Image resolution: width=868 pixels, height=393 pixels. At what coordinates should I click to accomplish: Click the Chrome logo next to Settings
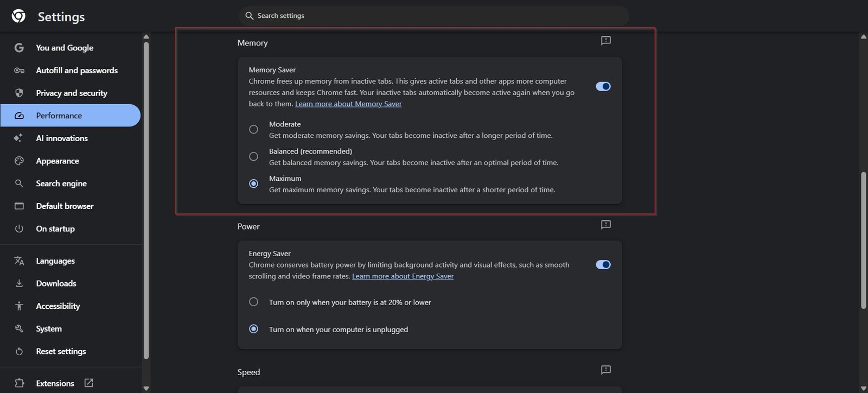click(18, 16)
